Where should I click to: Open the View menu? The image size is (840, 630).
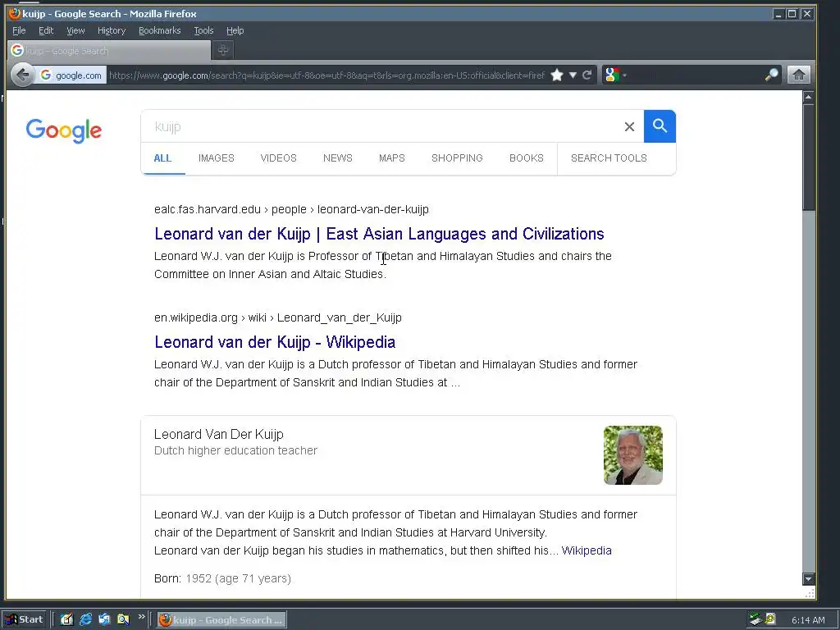[75, 30]
